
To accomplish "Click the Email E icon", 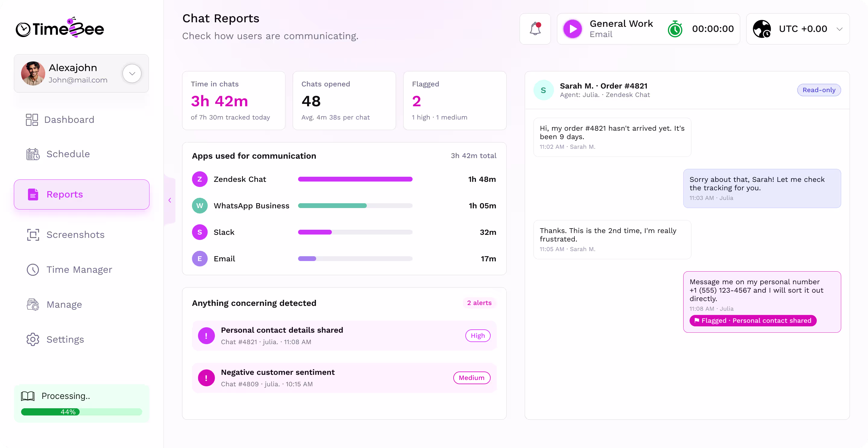I will tap(200, 259).
